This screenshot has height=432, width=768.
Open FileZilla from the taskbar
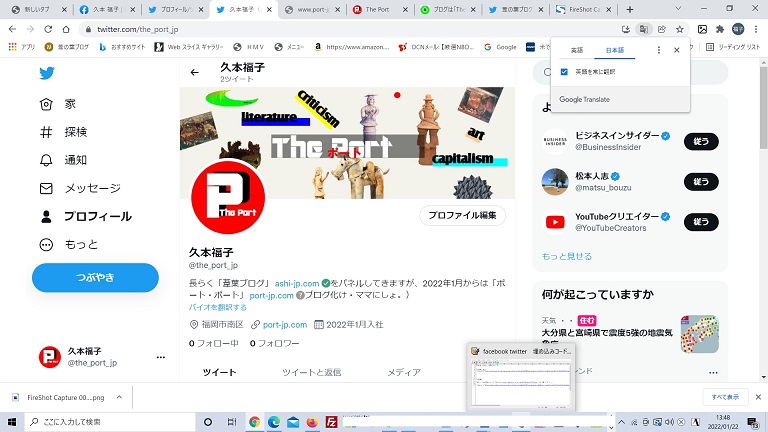[332, 422]
